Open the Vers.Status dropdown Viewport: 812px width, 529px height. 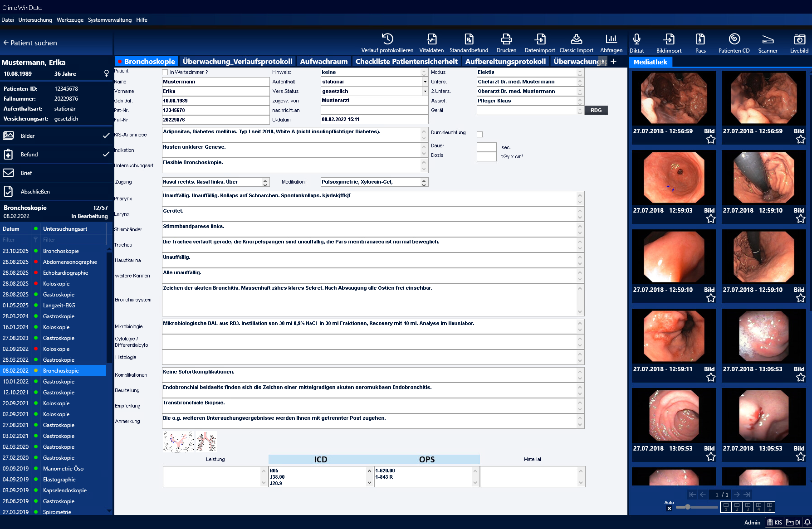coord(425,92)
